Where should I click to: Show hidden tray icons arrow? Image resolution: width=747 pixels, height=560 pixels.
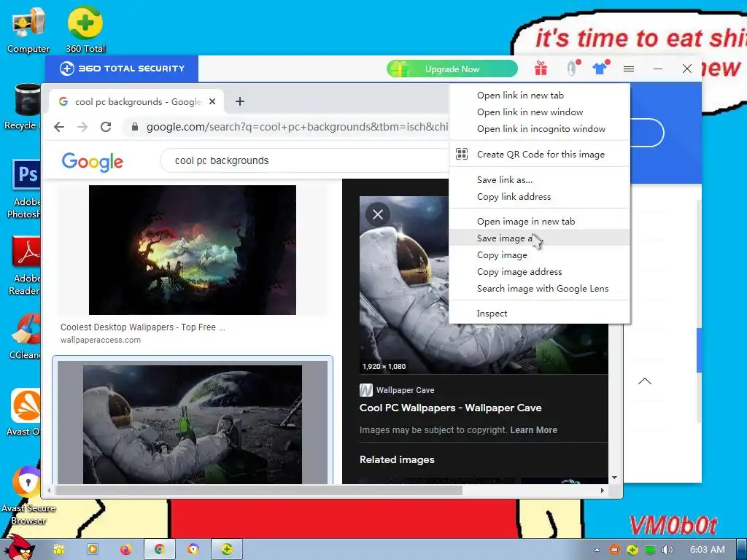597,550
